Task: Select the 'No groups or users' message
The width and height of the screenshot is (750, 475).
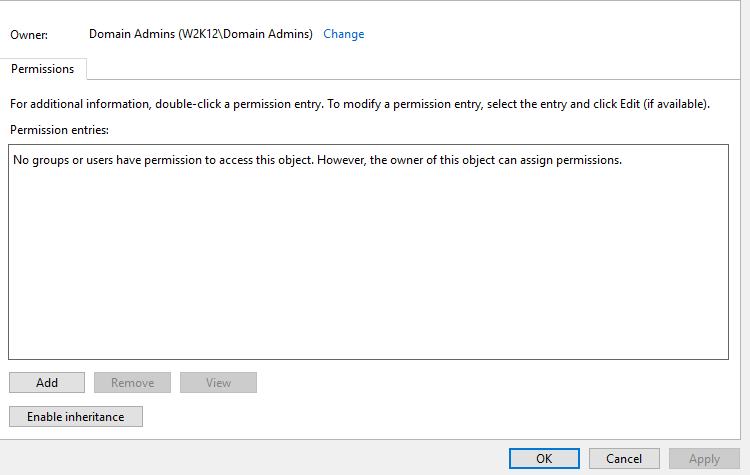Action: (317, 160)
